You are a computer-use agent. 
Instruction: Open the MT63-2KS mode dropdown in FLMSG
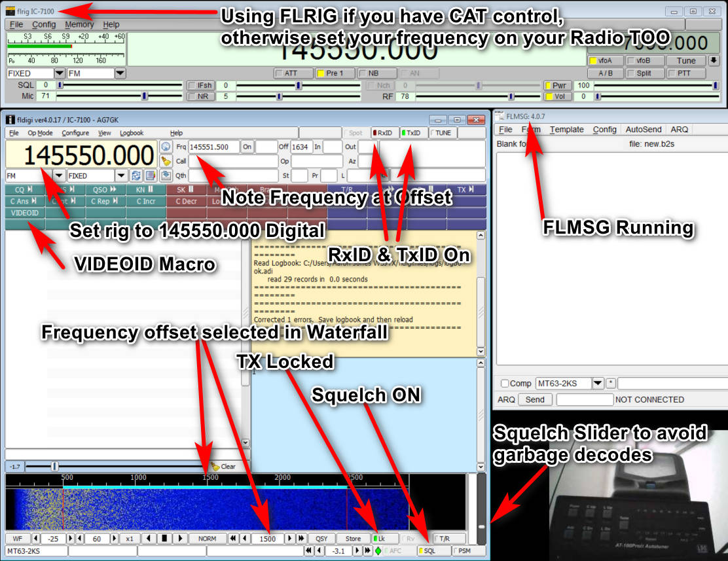pyautogui.click(x=598, y=383)
